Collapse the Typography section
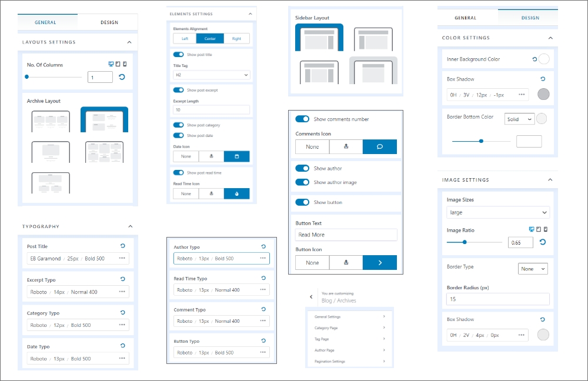Viewport: 588px width, 381px height. (130, 226)
